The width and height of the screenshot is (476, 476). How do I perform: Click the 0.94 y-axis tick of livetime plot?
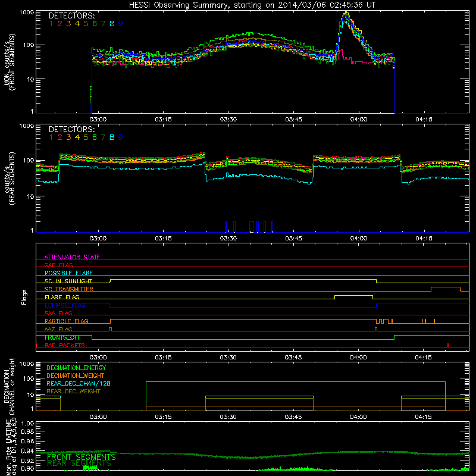[27, 451]
